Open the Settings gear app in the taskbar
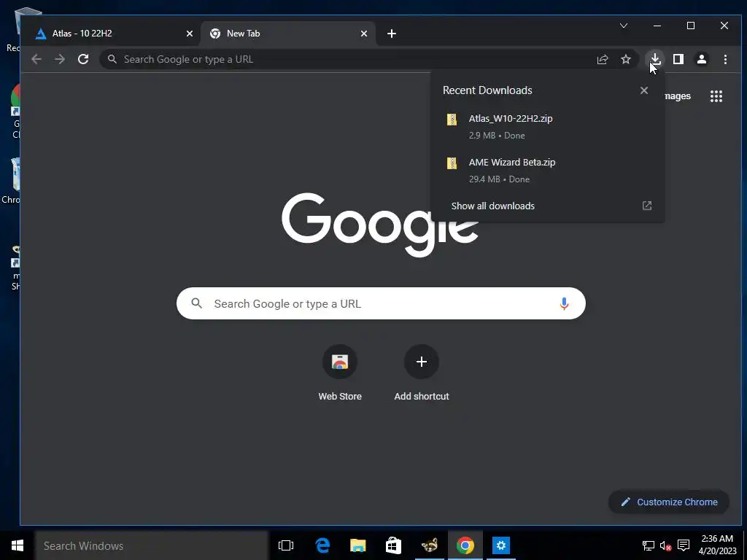 tap(500, 545)
